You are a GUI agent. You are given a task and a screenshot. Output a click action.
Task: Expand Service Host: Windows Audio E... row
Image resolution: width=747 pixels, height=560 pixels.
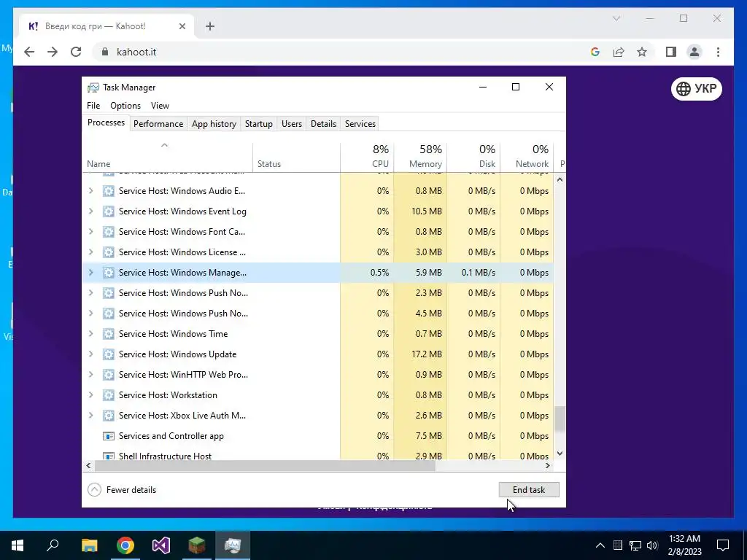pyautogui.click(x=90, y=191)
